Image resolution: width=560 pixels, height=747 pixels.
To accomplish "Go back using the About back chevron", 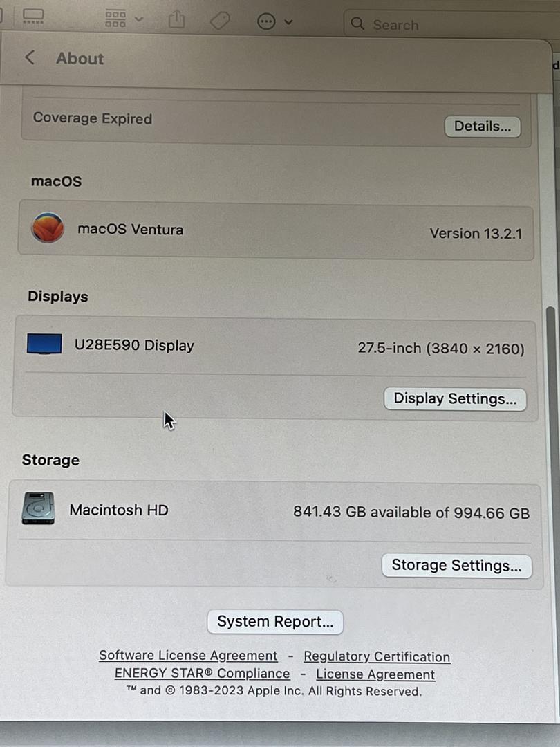I will point(30,57).
